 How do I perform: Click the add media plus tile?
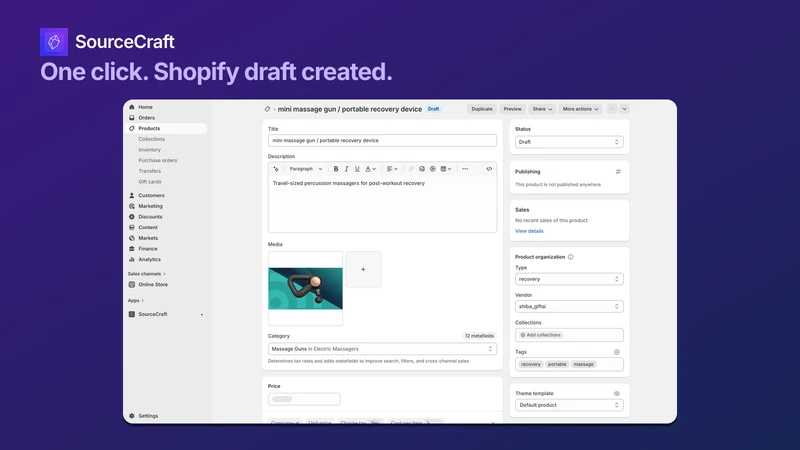click(363, 269)
